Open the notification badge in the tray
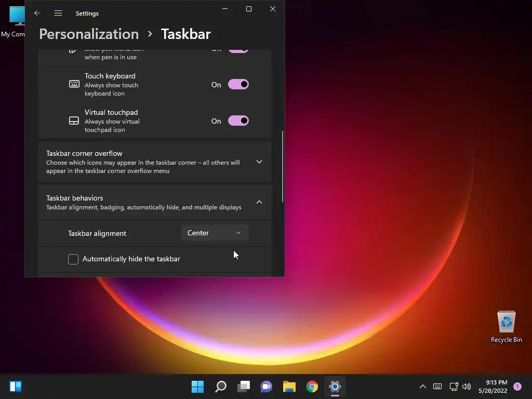 pos(517,387)
